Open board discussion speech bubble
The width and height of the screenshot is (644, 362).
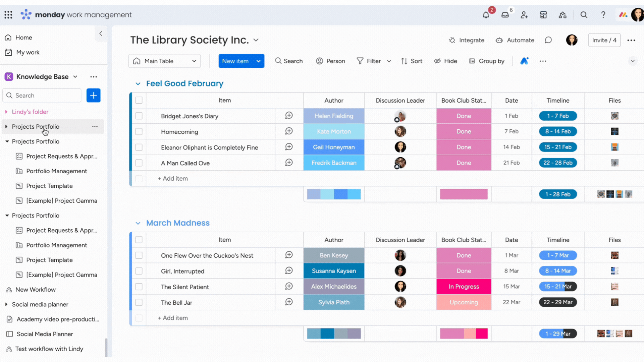548,40
